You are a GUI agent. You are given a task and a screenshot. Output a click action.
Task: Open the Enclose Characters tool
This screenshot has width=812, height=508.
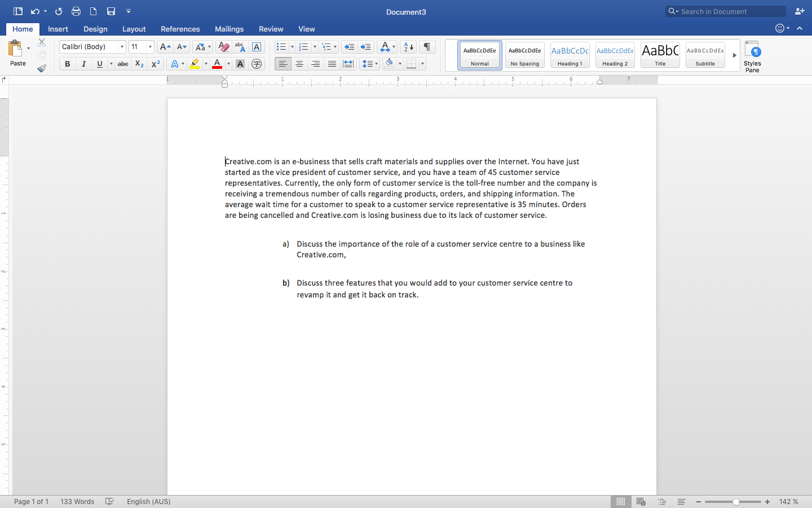[x=257, y=64]
